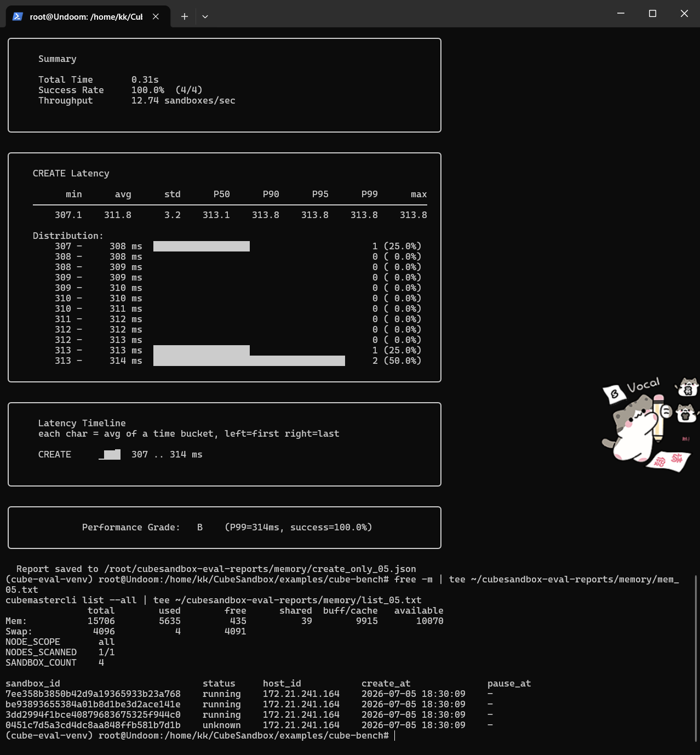Click sandbox id 7ee358b3850b42d9a19365933b23a768
The height and width of the screenshot is (755, 700).
click(93, 694)
